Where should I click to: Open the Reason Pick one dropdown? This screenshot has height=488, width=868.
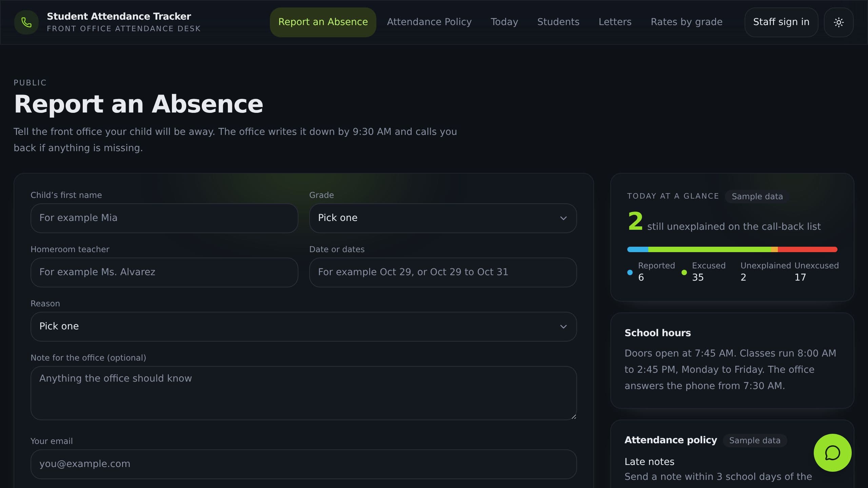pos(303,327)
